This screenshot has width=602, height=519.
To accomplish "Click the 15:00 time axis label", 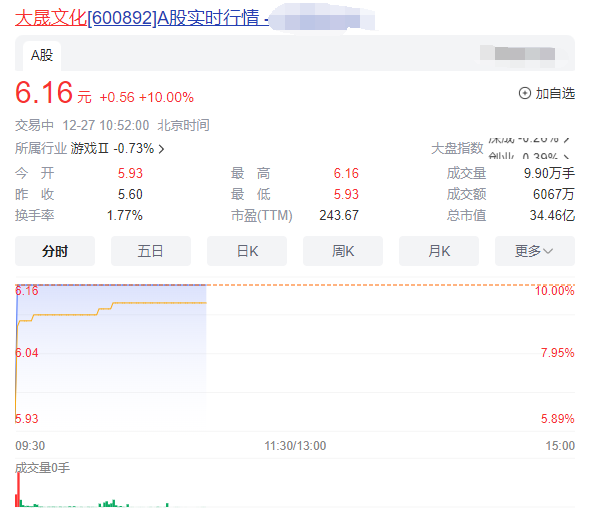I will click(x=560, y=446).
